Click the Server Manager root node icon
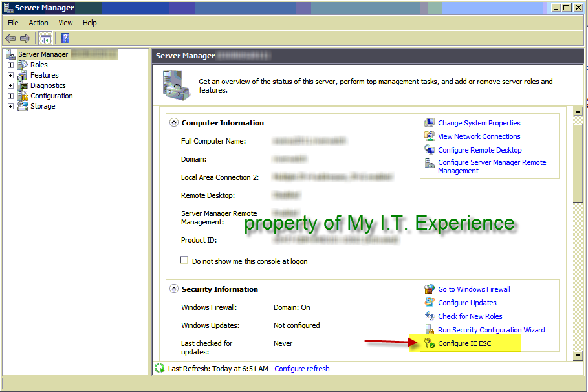588x392 pixels. point(10,54)
